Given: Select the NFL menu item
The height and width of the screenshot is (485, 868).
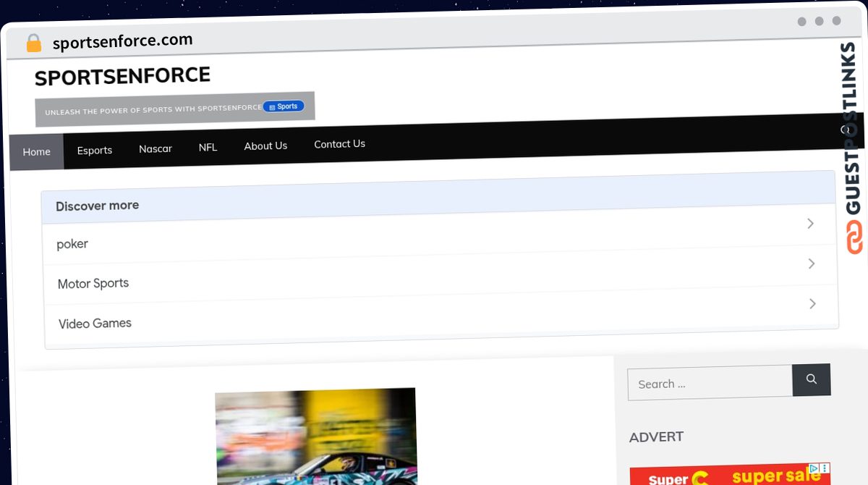Looking at the screenshot, I should coord(208,147).
